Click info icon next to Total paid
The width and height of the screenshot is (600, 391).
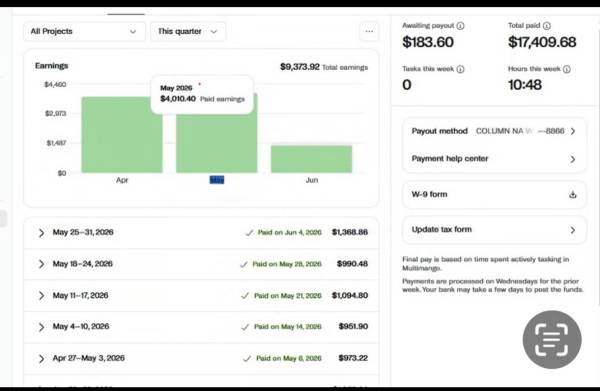pyautogui.click(x=547, y=26)
